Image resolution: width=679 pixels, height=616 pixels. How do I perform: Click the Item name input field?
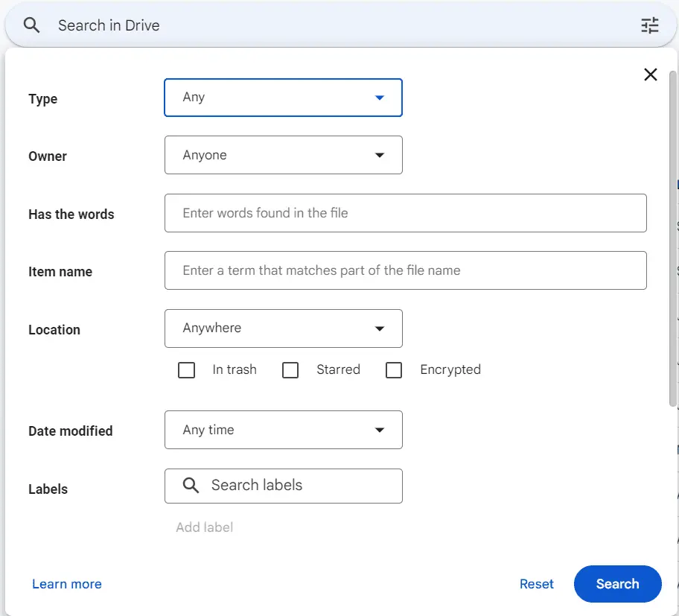pyautogui.click(x=406, y=270)
